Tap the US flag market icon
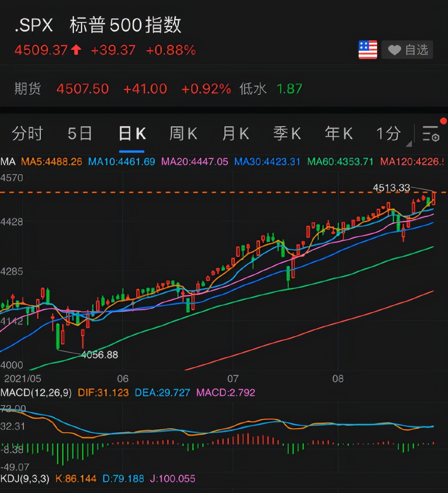The image size is (448, 493). tap(368, 50)
